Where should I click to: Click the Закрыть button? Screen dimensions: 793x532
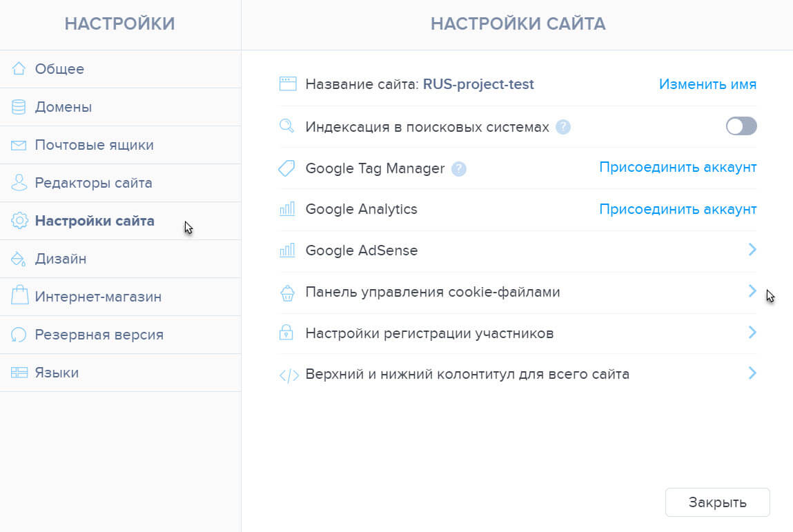pos(717,502)
